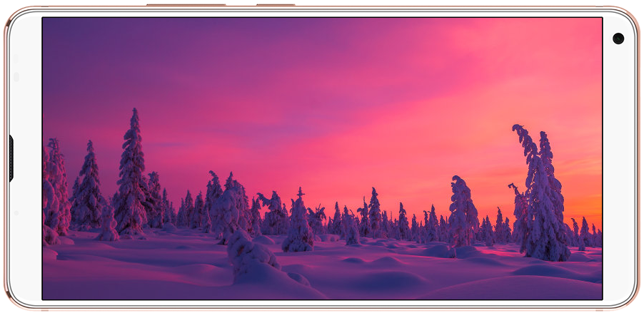Click the phone's front camera lens
644x313 pixels.
[x=618, y=39]
